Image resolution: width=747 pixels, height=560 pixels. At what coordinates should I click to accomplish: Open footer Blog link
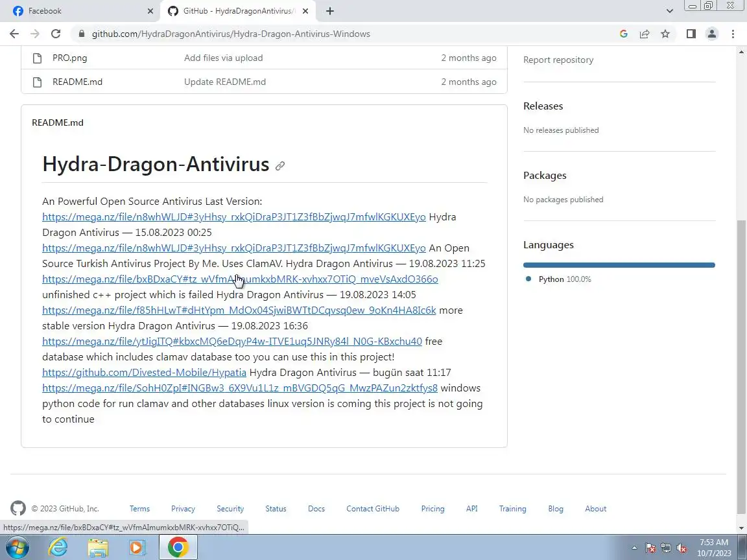[556, 509]
